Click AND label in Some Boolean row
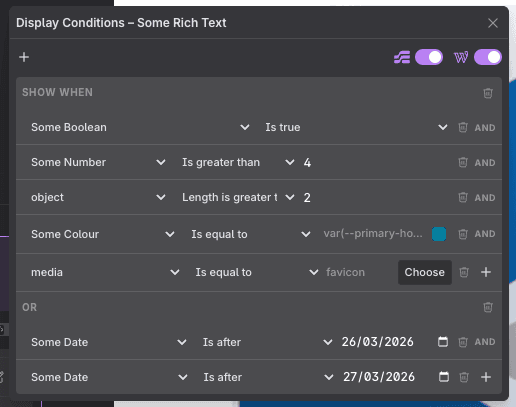 485,128
